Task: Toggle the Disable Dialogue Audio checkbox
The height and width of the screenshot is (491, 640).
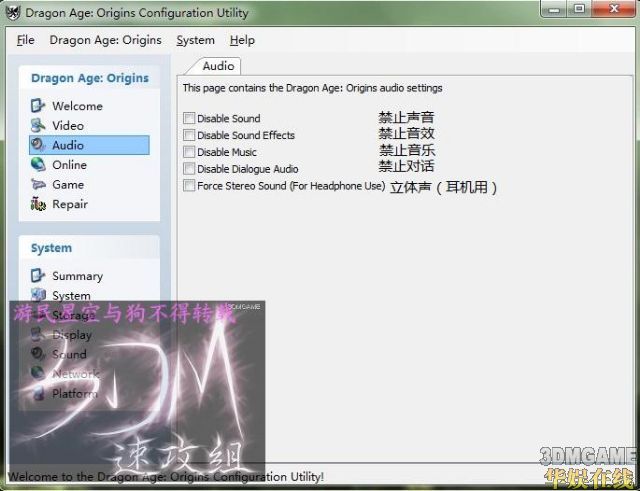Action: coord(189,169)
